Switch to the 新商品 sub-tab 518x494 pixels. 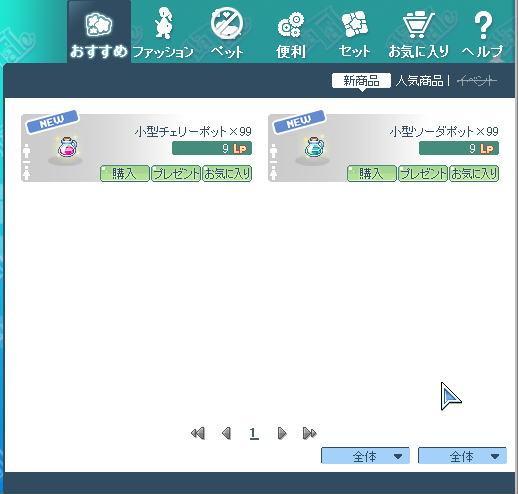[x=361, y=81]
